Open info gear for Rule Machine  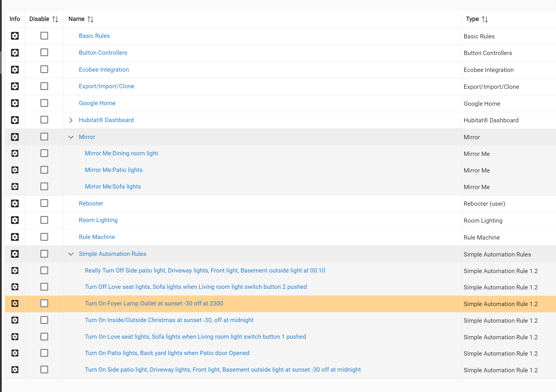click(x=15, y=237)
